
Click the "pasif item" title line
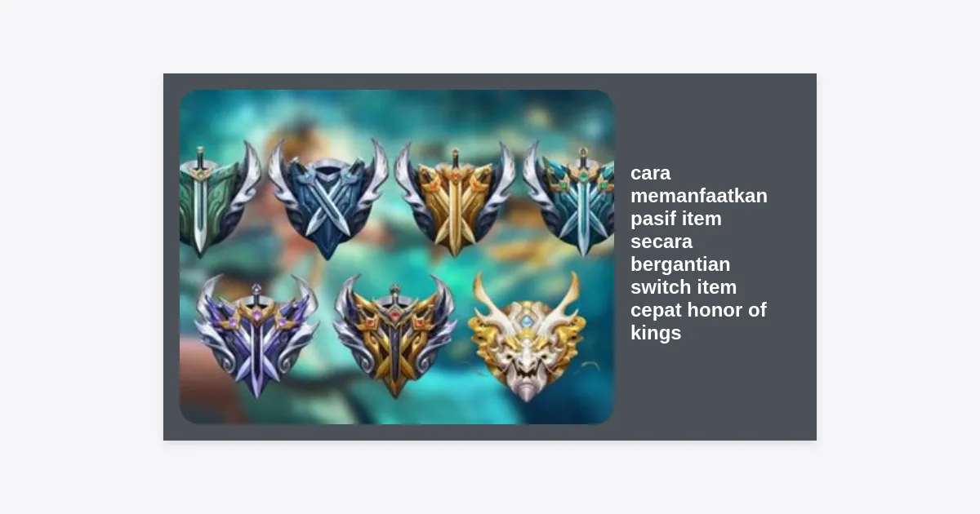(x=676, y=219)
